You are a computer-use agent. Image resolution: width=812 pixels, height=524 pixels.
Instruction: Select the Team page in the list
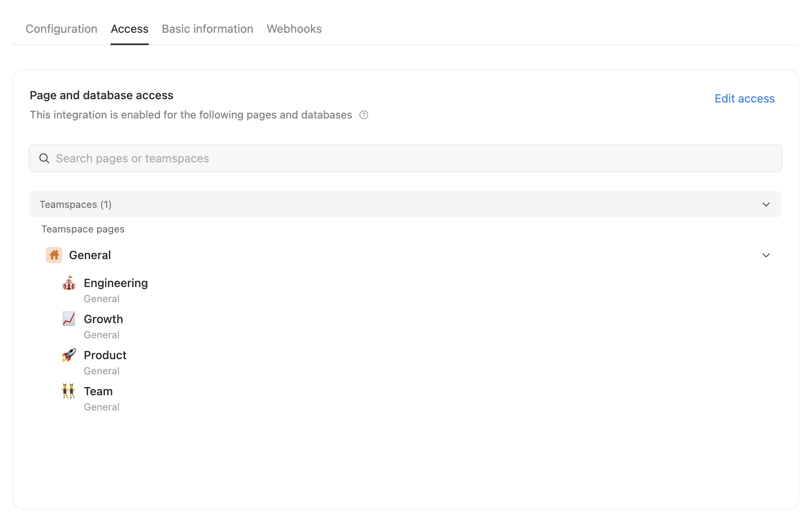(x=98, y=391)
